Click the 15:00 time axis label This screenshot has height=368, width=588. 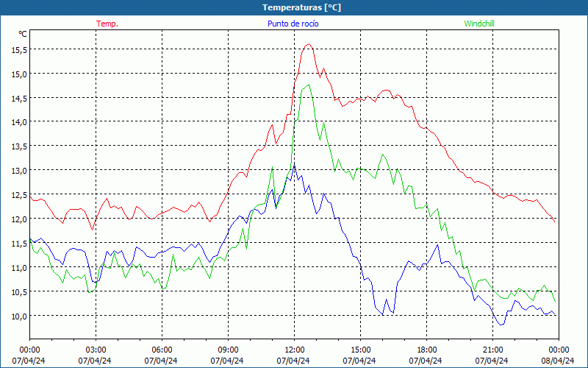point(360,350)
